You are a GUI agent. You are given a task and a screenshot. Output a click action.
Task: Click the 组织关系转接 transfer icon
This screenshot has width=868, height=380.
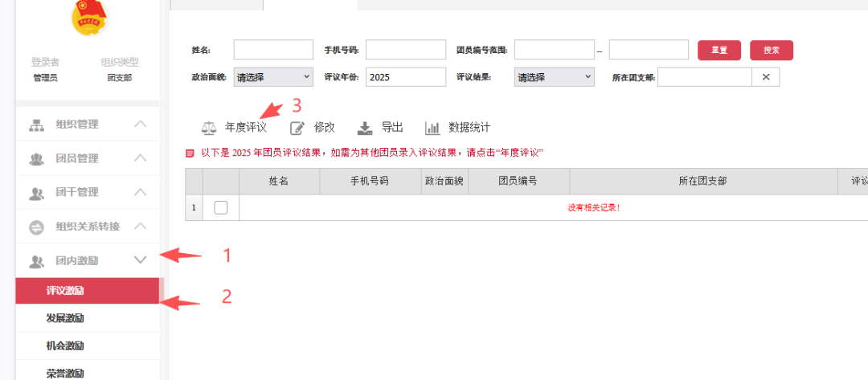pyautogui.click(x=36, y=227)
